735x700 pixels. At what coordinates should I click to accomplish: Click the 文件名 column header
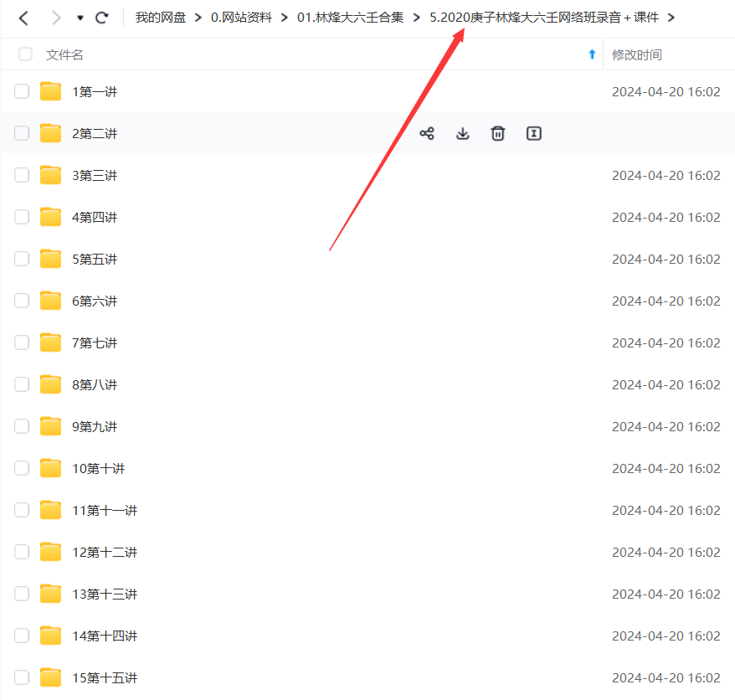coord(63,54)
